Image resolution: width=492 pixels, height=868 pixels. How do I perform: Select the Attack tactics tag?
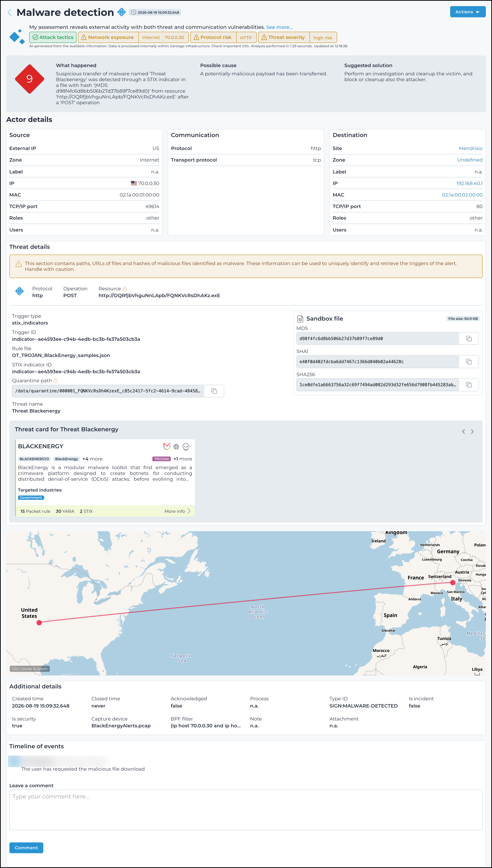pos(53,37)
